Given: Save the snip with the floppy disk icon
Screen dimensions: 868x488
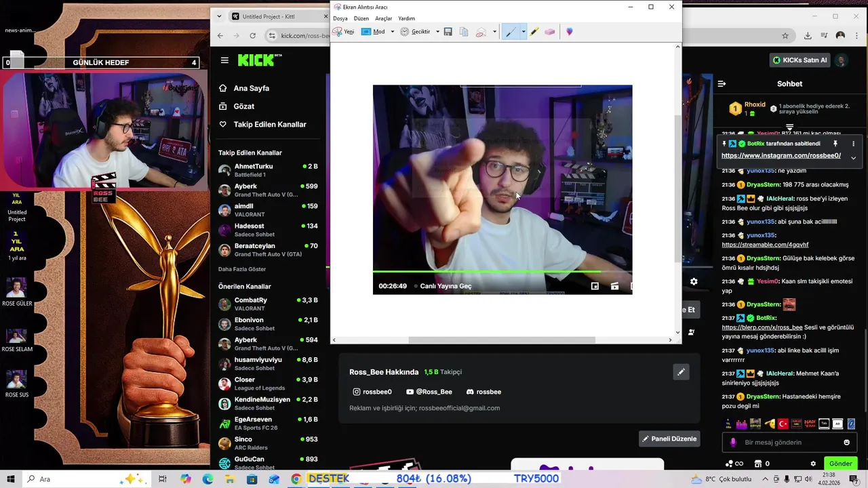Looking at the screenshot, I should [x=448, y=32].
